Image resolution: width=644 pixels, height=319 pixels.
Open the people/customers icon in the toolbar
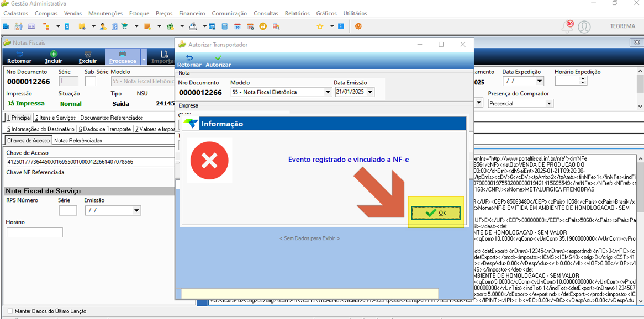[18, 26]
